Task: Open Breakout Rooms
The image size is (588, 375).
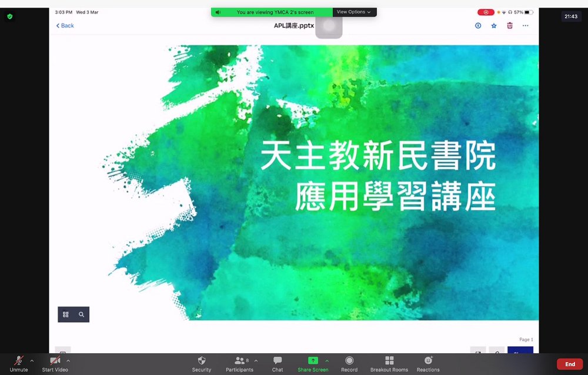Action: [x=389, y=364]
